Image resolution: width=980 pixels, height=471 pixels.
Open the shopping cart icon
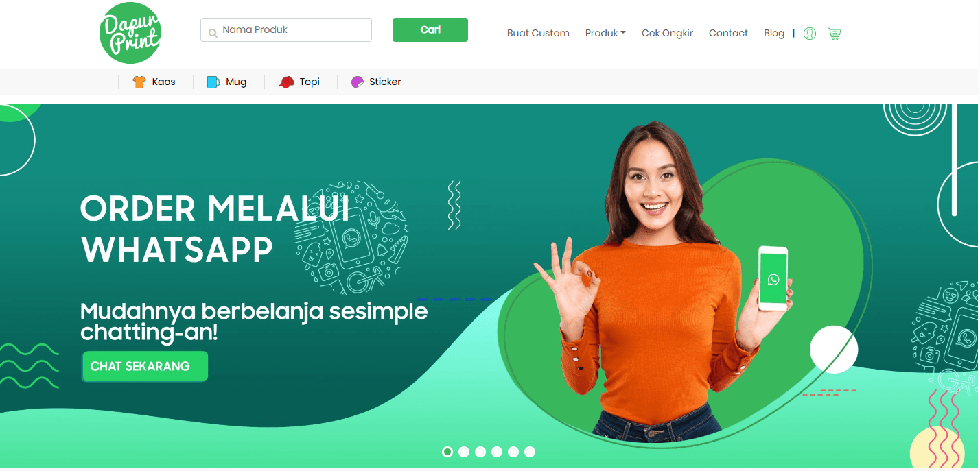point(834,33)
